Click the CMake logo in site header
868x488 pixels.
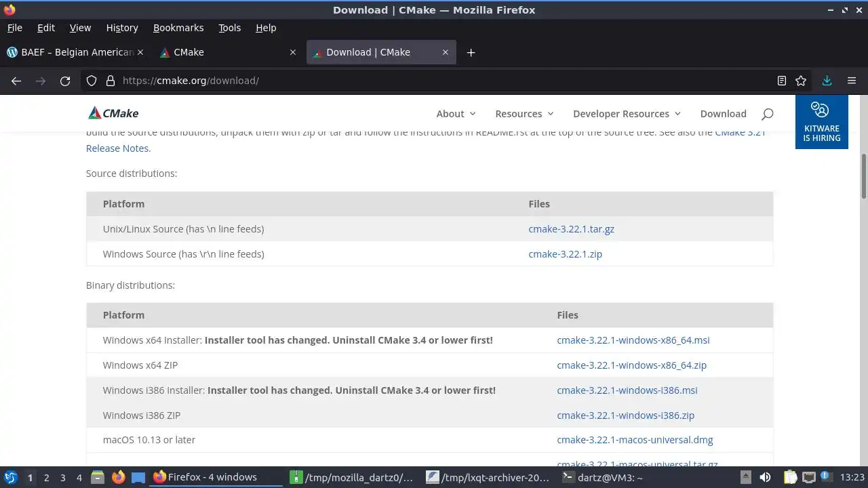tap(113, 113)
